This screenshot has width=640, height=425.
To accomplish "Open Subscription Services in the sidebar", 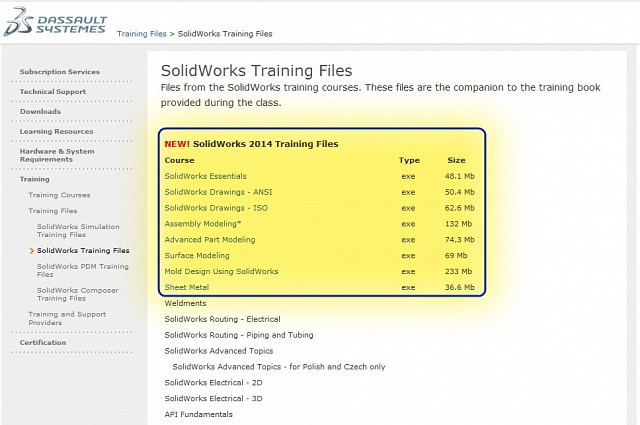I will point(60,72).
